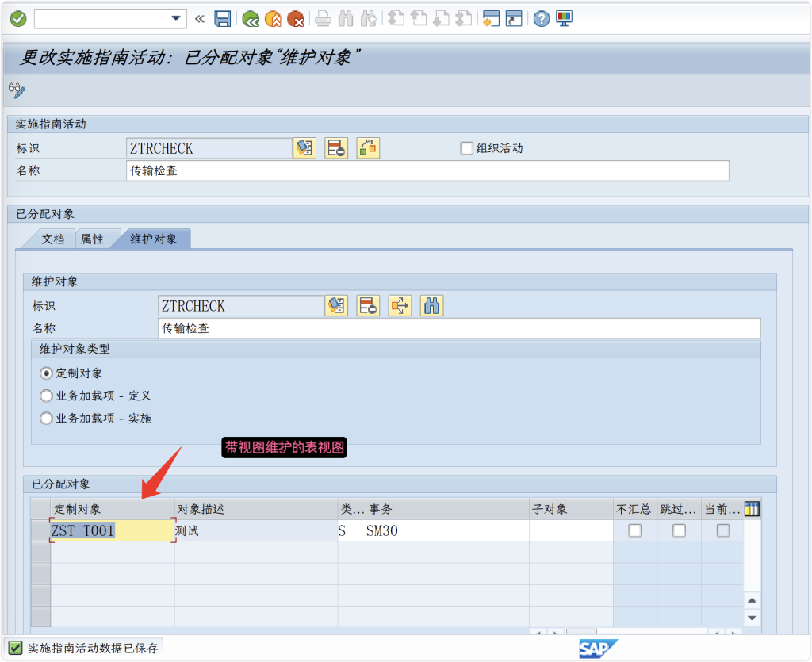Click the display/change glasses pencil icon
This screenshot has height=662, width=812.
[17, 90]
